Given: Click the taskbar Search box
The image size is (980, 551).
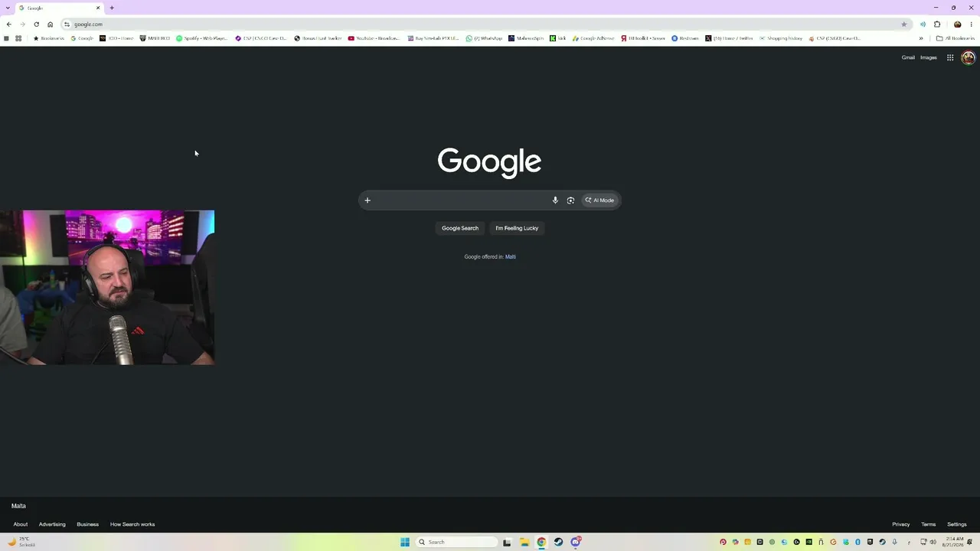Looking at the screenshot, I should [x=456, y=542].
